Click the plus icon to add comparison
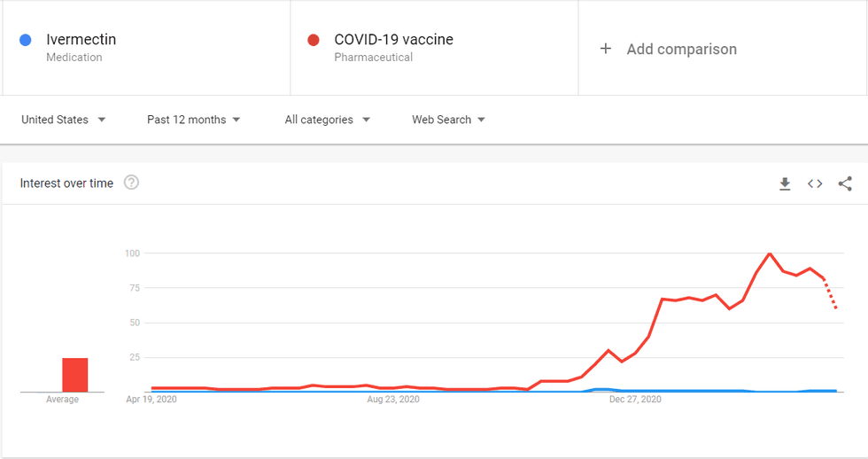This screenshot has height=459, width=868. pos(606,49)
